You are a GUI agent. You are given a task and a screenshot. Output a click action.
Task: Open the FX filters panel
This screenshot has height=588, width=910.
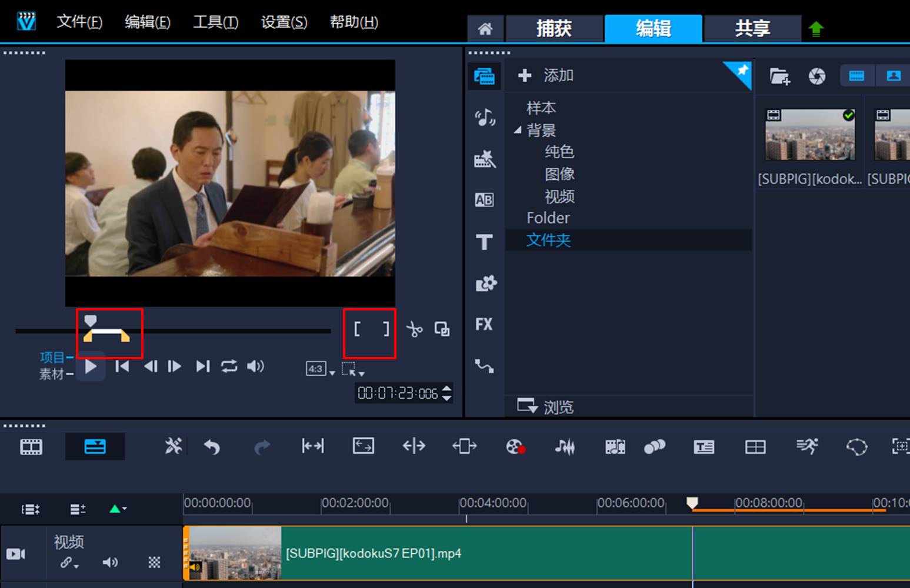click(x=484, y=325)
